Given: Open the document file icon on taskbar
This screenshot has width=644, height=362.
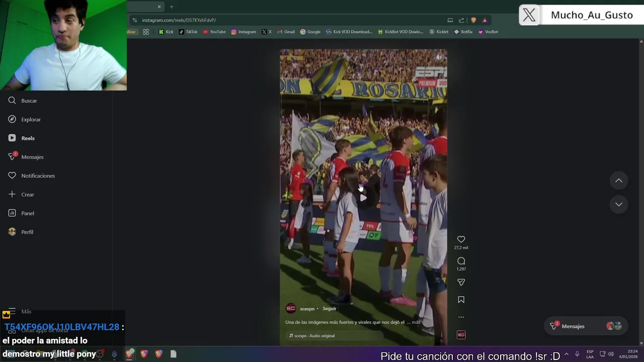Looking at the screenshot, I should point(173,354).
